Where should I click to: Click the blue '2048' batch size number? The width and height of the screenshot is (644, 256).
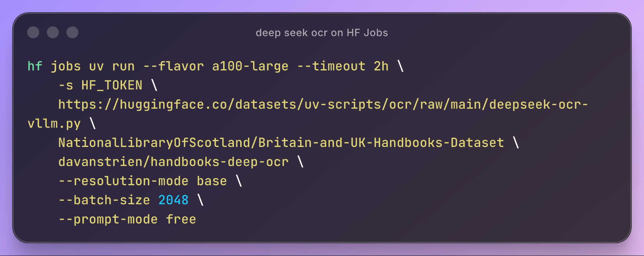click(x=173, y=200)
